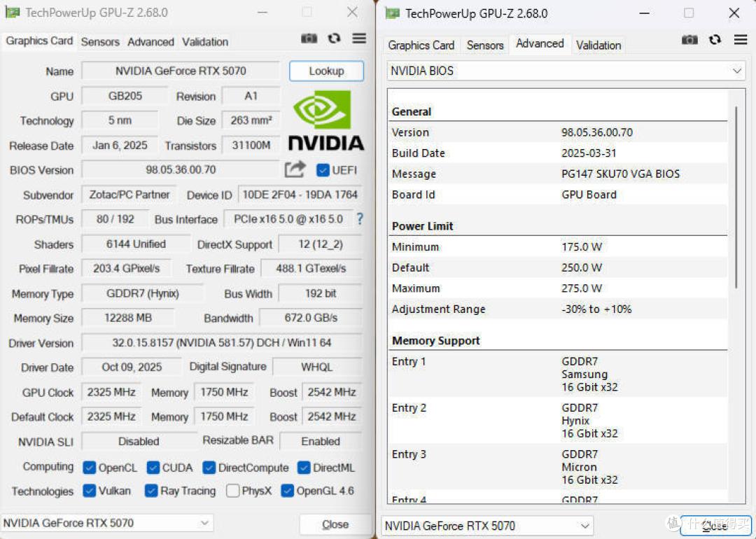Toggle the Ray Tracing checkbox
The image size is (756, 539).
(151, 491)
